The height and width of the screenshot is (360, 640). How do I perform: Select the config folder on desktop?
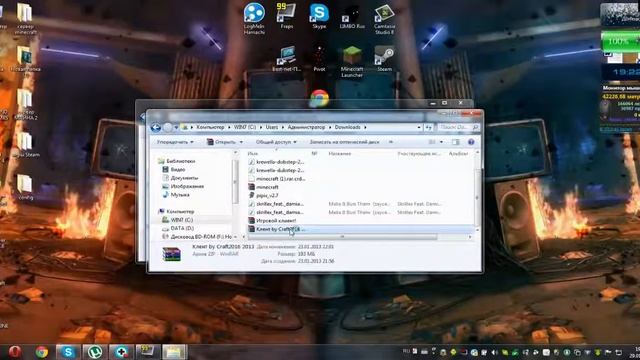coord(25,187)
